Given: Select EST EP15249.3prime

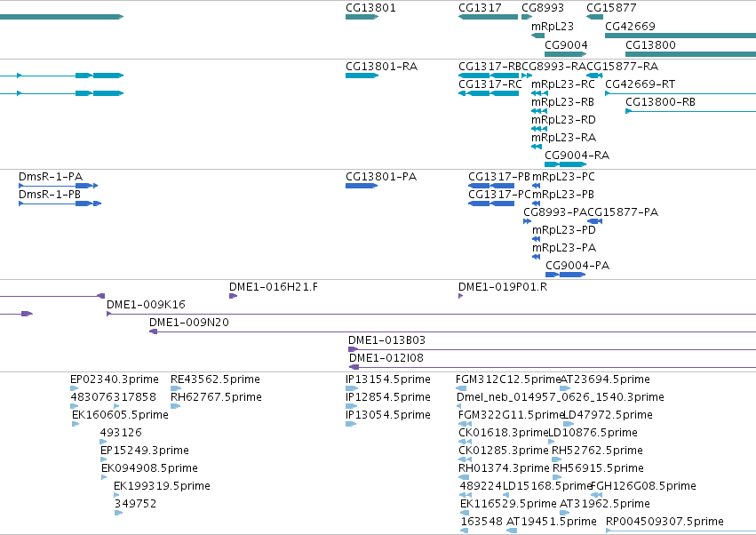Looking at the screenshot, I should click(x=103, y=459).
